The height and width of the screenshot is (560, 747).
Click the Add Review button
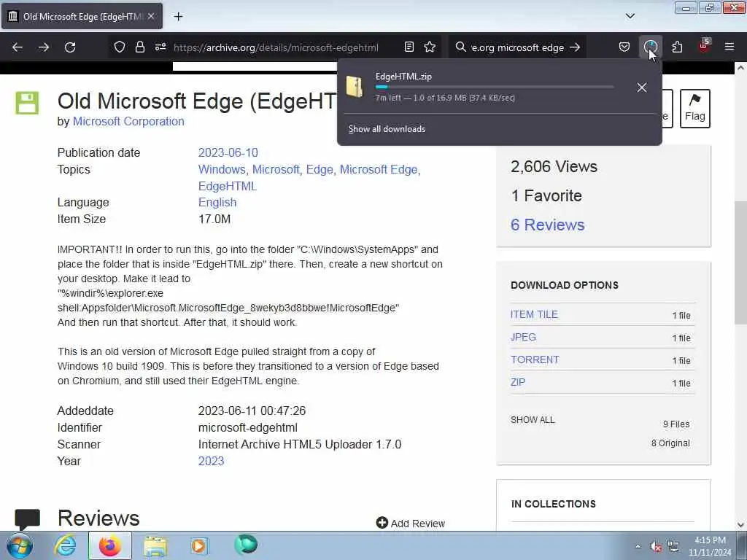(410, 524)
